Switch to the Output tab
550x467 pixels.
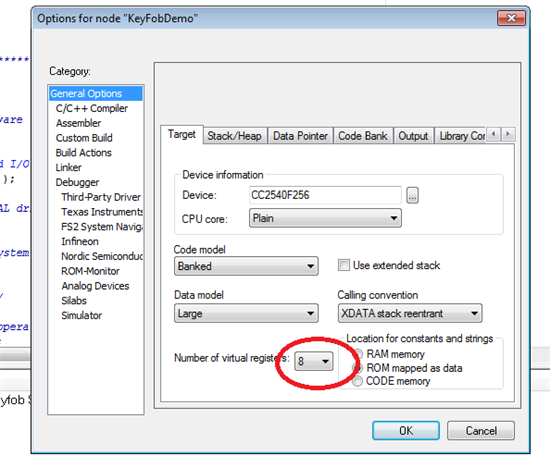point(413,136)
